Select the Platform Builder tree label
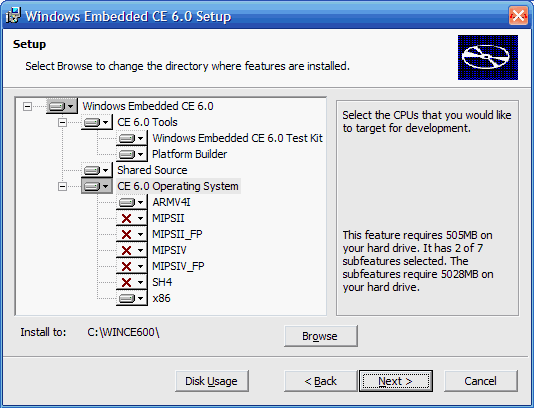 pos(189,154)
